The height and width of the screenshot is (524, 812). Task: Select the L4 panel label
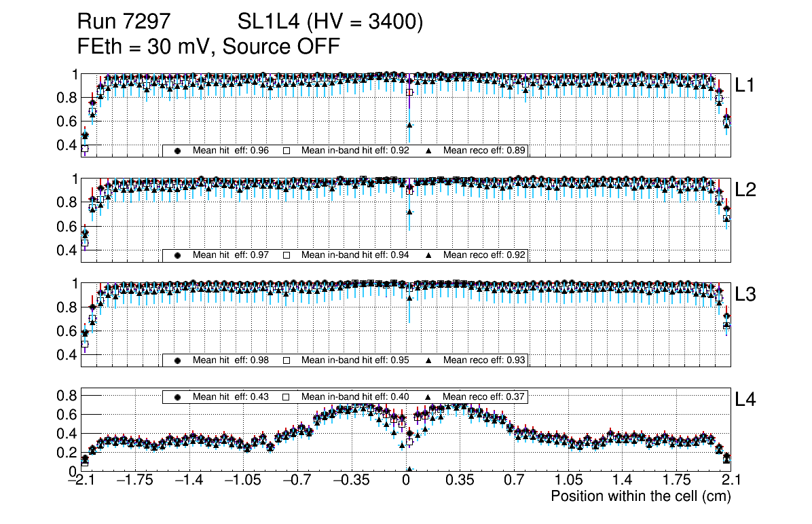[745, 400]
